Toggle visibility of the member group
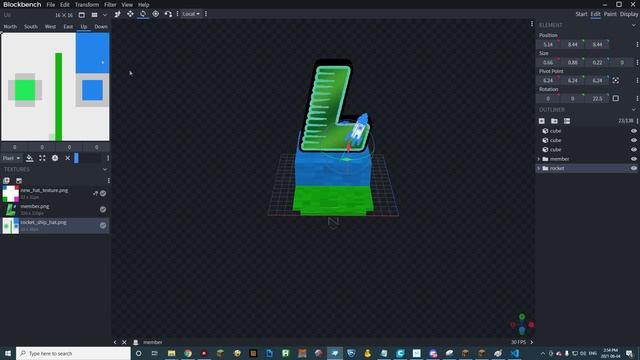Screen dimensions: 640x360 pyautogui.click(x=633, y=159)
